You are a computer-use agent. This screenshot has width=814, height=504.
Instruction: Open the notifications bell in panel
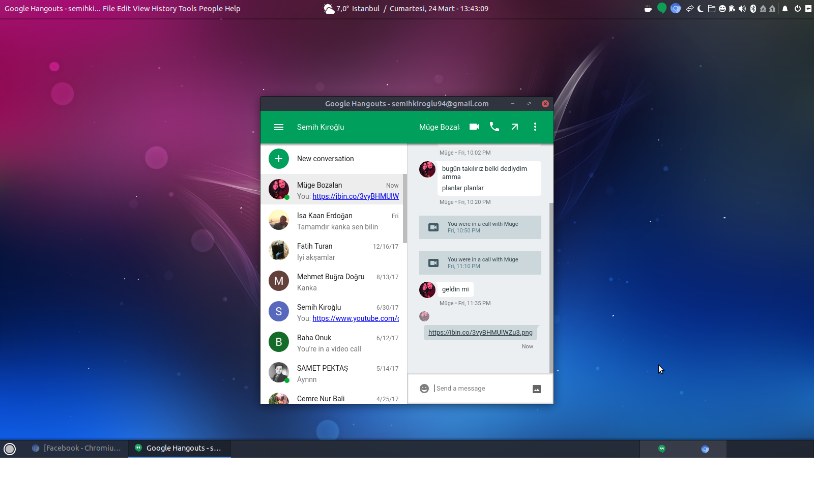coord(785,9)
